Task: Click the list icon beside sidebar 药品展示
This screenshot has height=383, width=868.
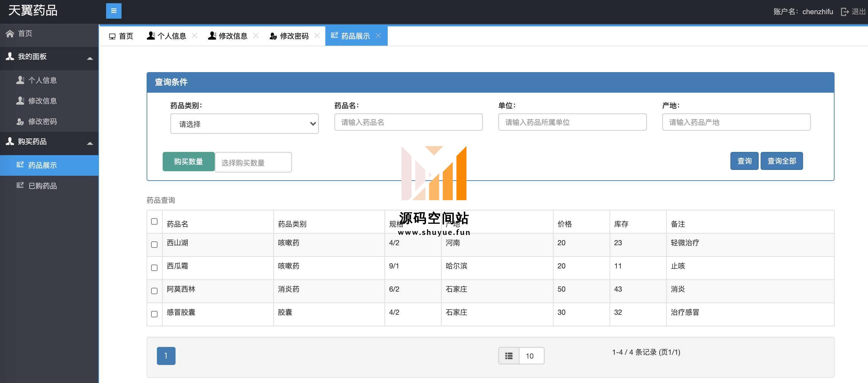Action: pos(20,165)
